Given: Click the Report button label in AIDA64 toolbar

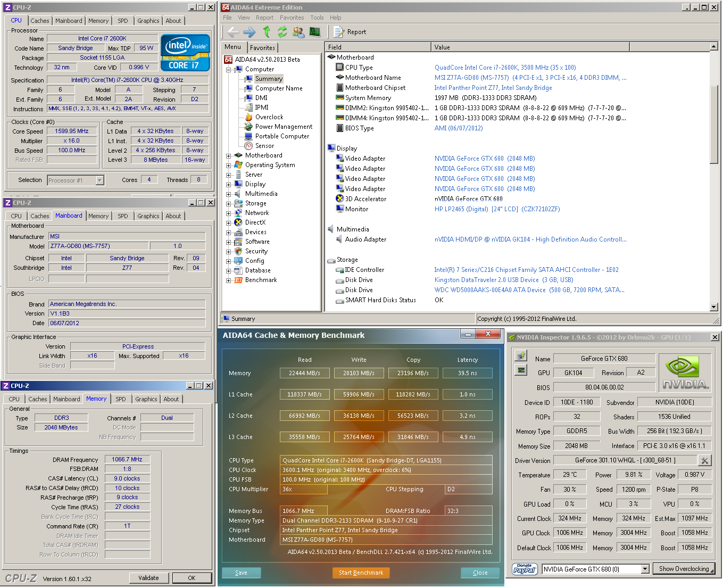Looking at the screenshot, I should point(356,32).
